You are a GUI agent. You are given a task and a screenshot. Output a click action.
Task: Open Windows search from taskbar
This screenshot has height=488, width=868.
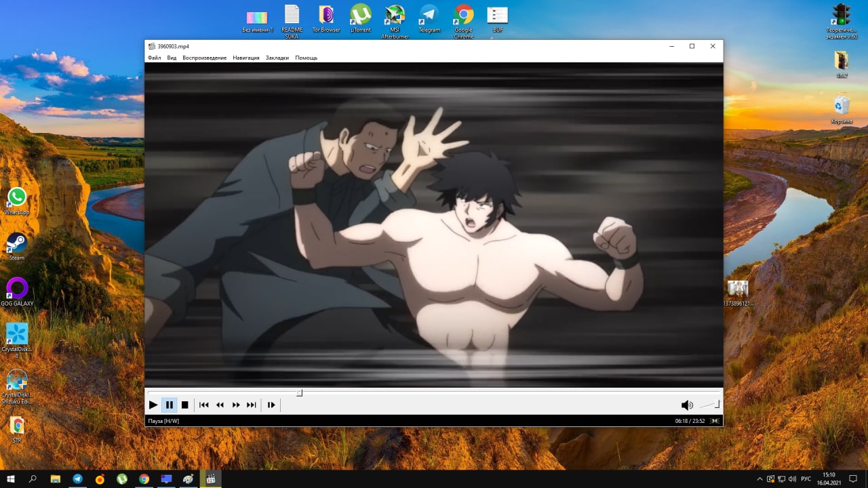pyautogui.click(x=33, y=479)
